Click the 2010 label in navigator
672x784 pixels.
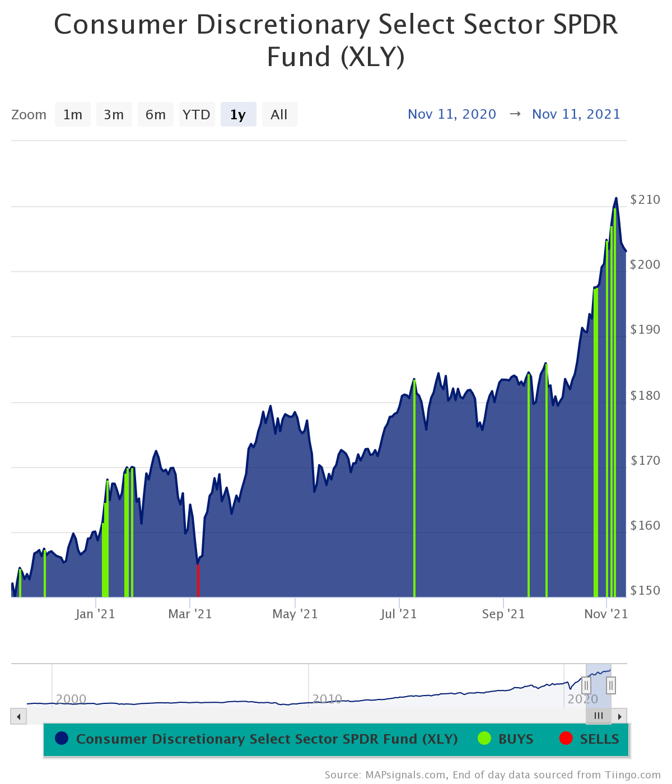328,699
